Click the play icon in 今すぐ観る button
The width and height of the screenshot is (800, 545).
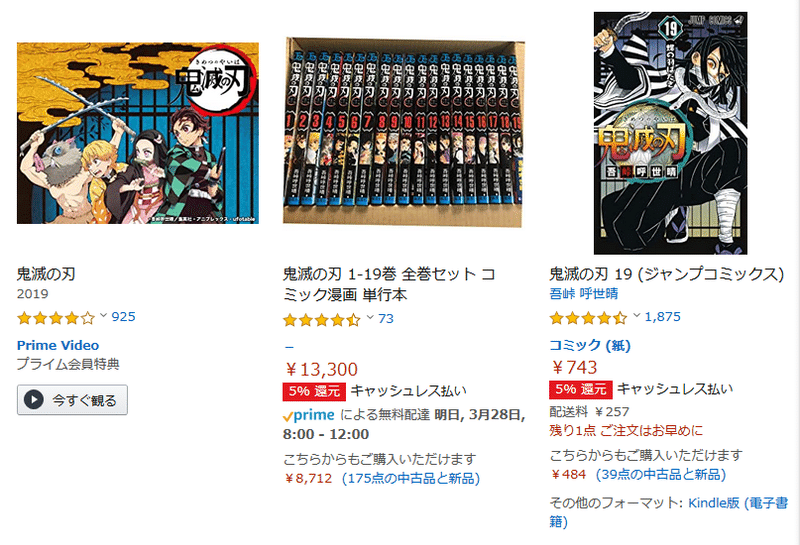(34, 400)
